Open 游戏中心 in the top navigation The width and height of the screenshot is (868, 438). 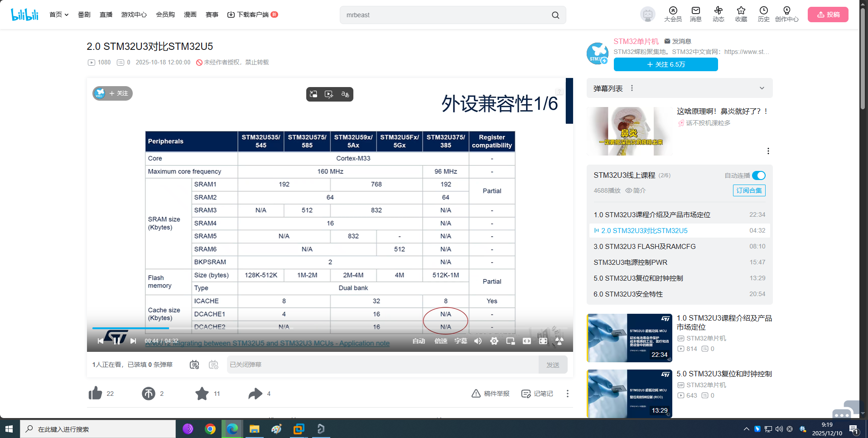click(x=134, y=15)
